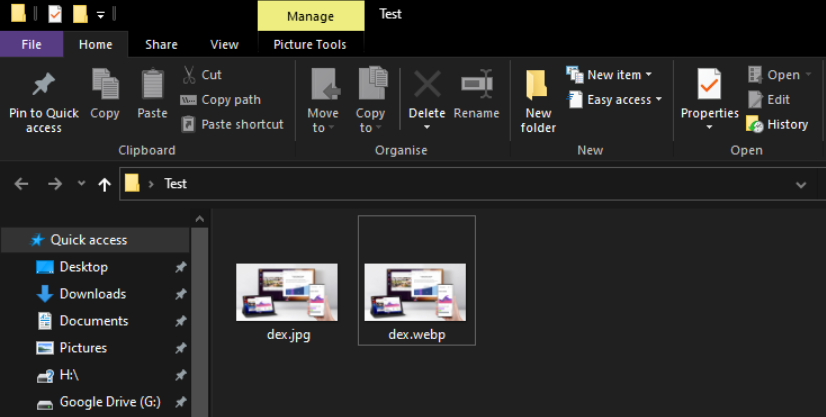This screenshot has width=826, height=417.
Task: Expand the address bar history chevron
Action: click(x=800, y=184)
